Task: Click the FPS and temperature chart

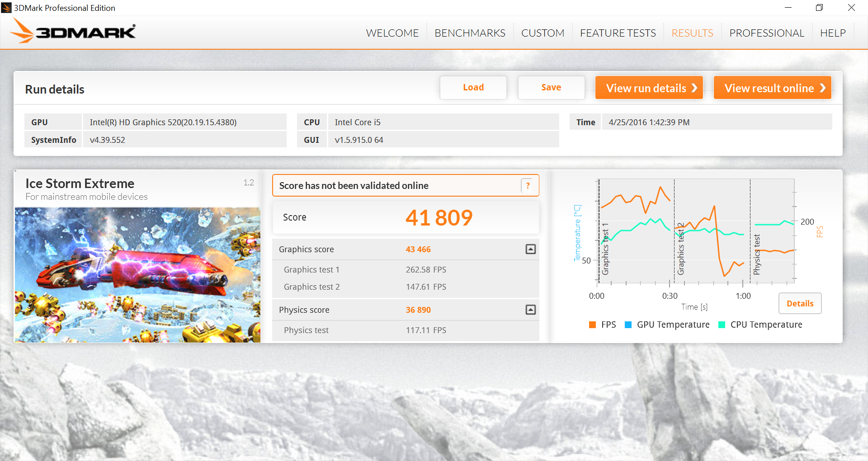Action: point(696,231)
